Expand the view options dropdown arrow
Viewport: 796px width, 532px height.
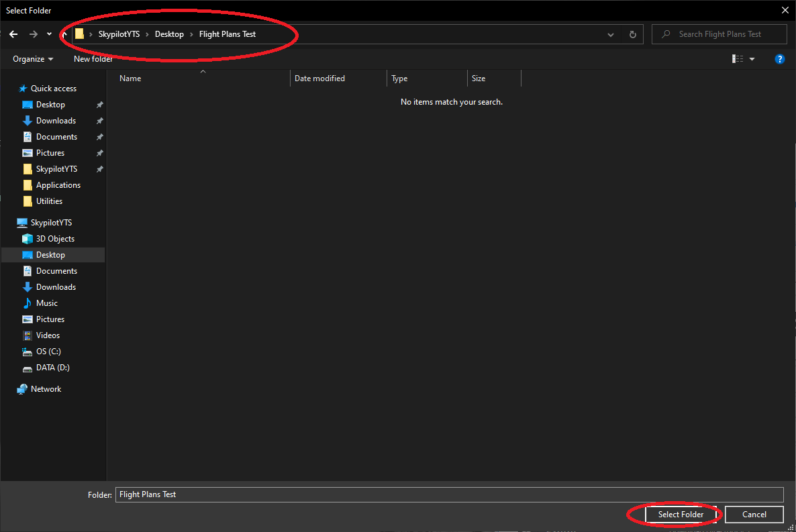pos(752,59)
